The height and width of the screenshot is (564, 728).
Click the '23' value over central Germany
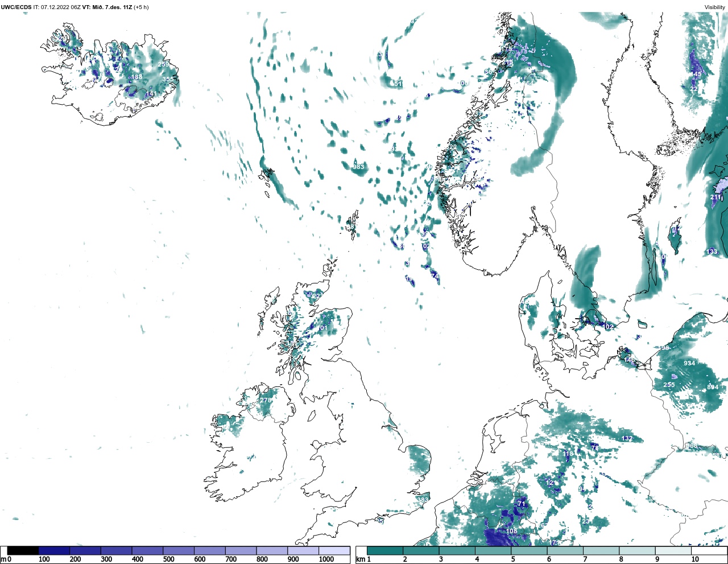(586, 521)
